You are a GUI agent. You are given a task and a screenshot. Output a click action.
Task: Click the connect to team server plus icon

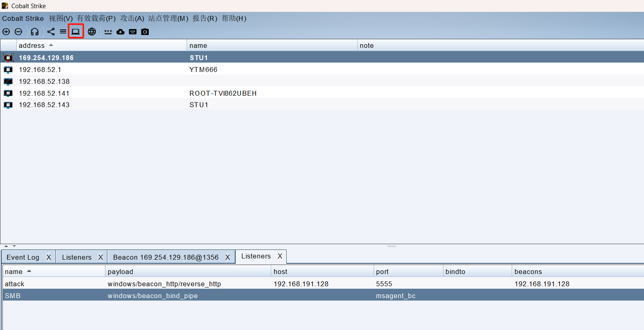6,31
